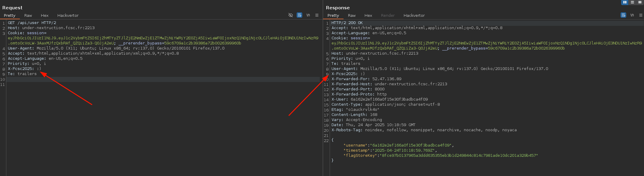Click the "flagStoreKey" JSON value
Viewport: 644px width, 176px height.
pyautogui.click(x=459, y=156)
